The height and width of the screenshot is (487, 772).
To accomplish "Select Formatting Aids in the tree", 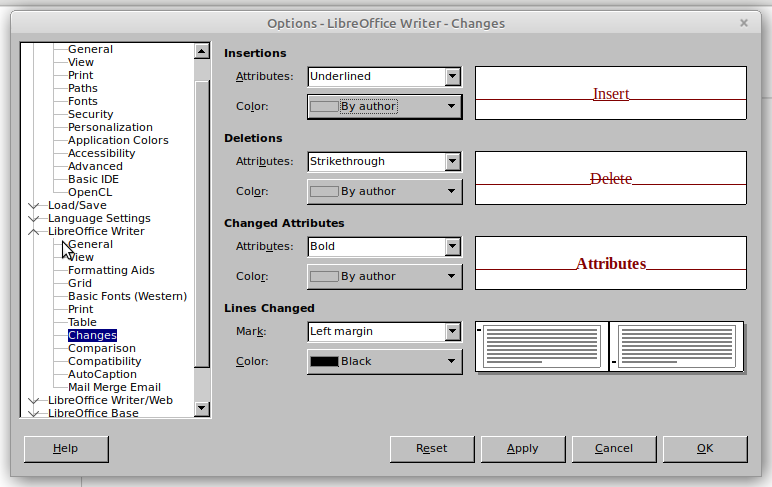I will pos(111,270).
